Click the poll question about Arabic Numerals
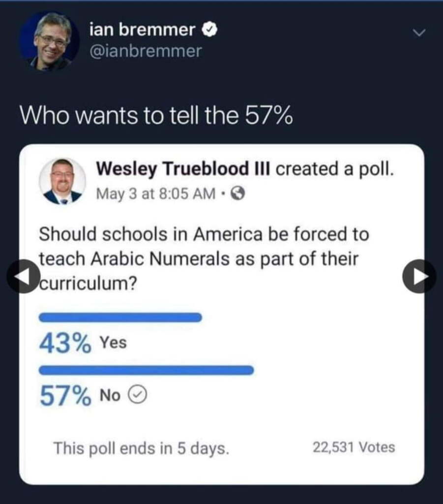The image size is (443, 504). point(204,259)
